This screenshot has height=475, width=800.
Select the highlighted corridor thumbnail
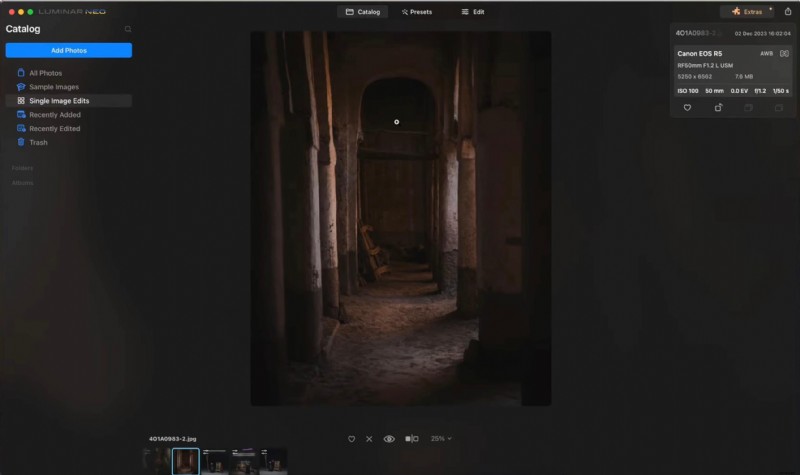point(186,461)
